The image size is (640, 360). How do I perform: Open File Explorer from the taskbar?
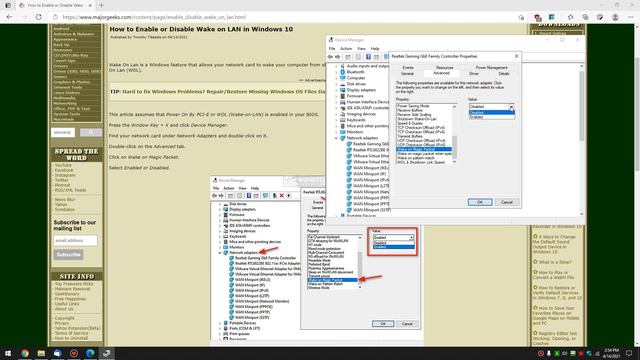tap(41, 353)
